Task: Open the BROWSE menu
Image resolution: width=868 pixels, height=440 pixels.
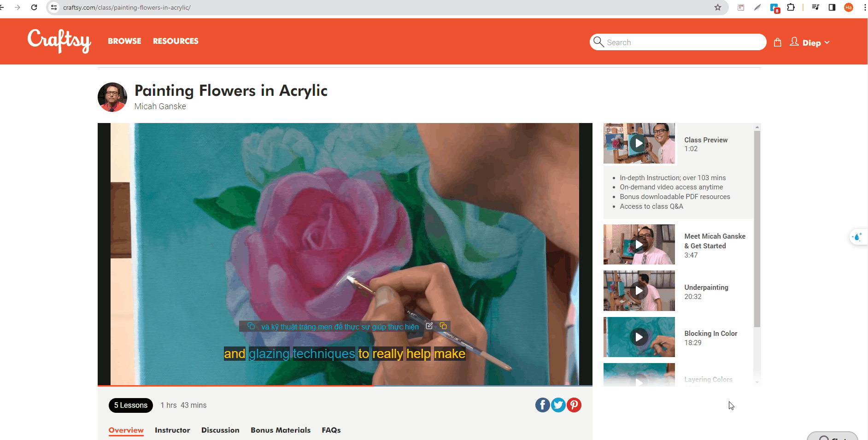Action: tap(124, 41)
